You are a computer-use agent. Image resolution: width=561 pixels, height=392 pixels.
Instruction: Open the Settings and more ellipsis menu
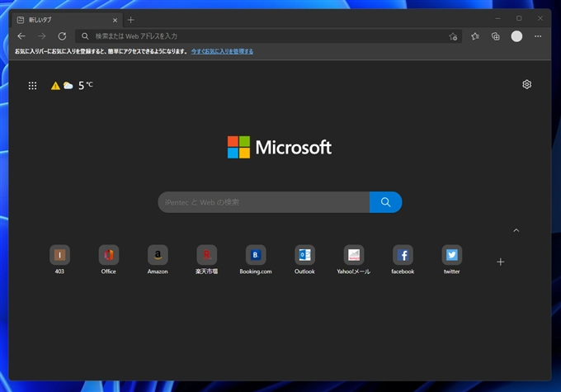[538, 36]
